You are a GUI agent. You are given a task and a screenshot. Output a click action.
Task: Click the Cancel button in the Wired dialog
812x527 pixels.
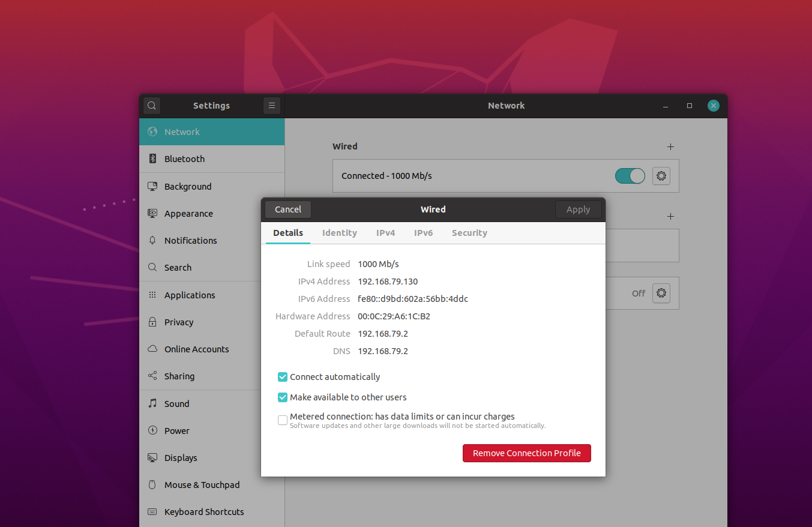287,209
